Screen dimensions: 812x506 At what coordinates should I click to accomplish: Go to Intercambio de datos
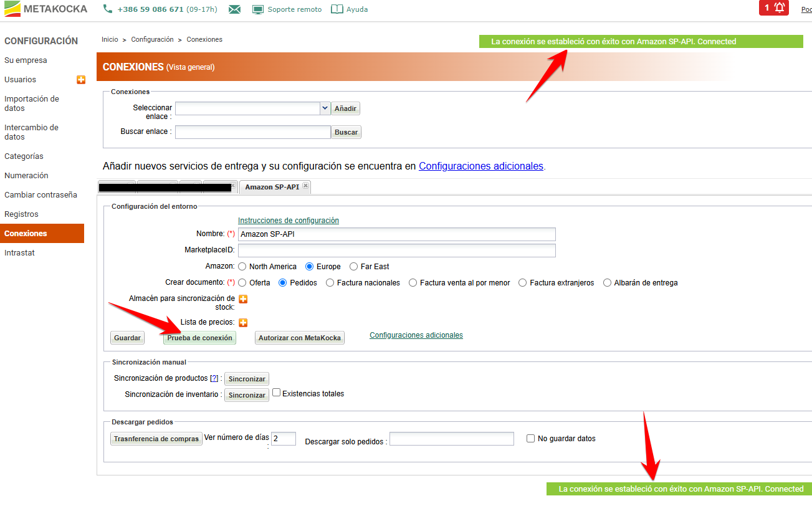pos(31,132)
